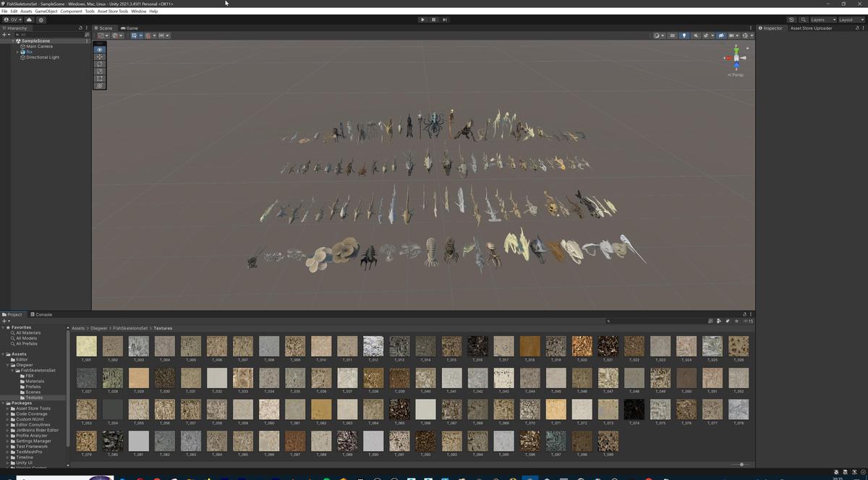Select the Rect Transform tool
868x480 pixels.
pyautogui.click(x=99, y=78)
